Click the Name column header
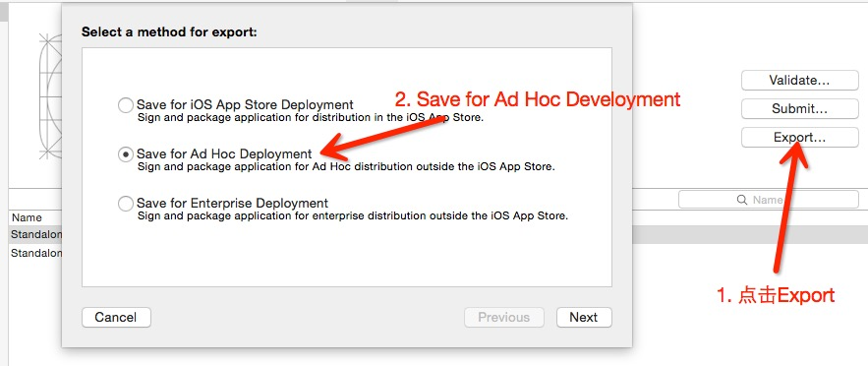 (x=27, y=217)
